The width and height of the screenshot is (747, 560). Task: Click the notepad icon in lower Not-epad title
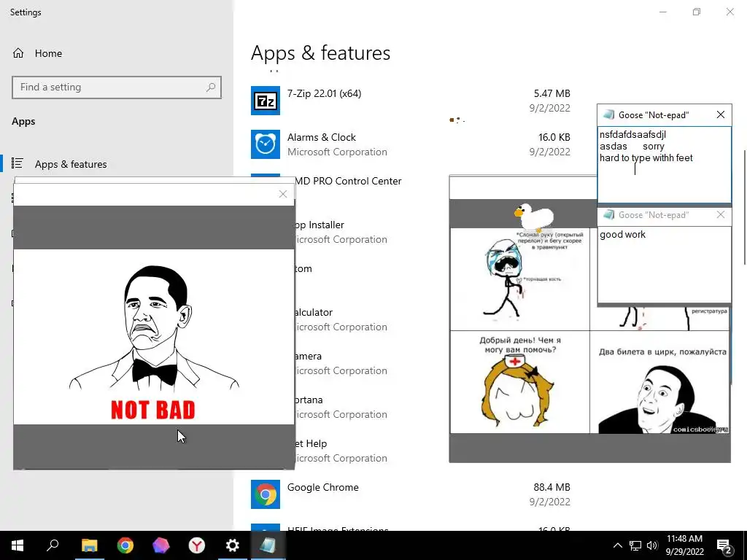[608, 215]
